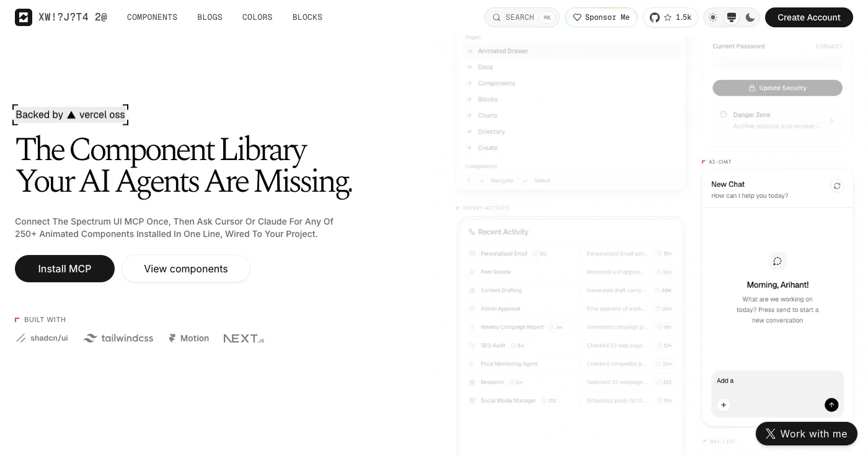Viewport: 868px width, 456px height.
Task: Click the Danger Zone warning icon
Action: coord(723,115)
